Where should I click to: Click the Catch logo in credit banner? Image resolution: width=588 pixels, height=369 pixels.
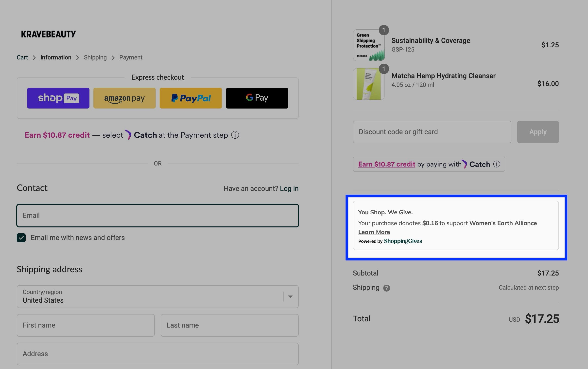coord(141,135)
